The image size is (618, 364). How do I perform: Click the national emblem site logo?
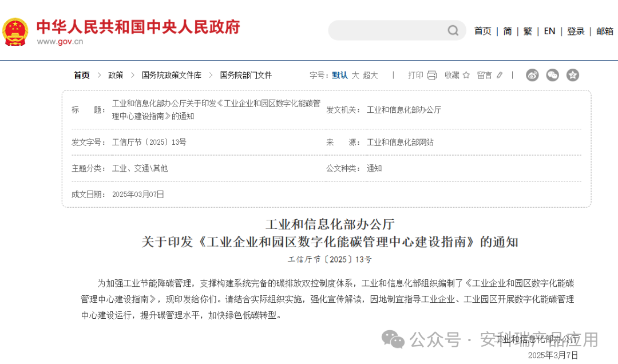point(17,30)
